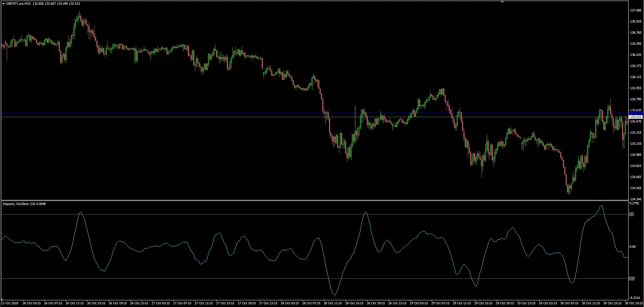Click the 136.115 price on right axis

tap(636, 77)
